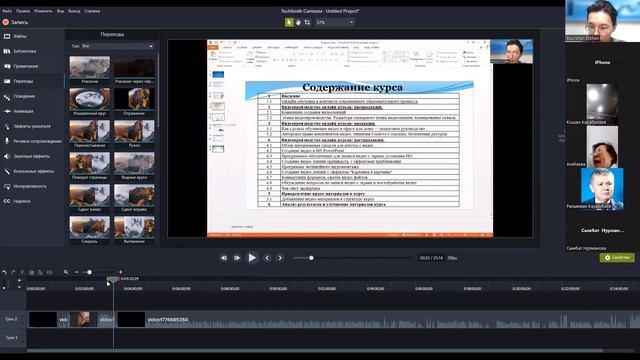Step forward one frame in playback controls
Screen dimensions: 640x360
coord(237,258)
